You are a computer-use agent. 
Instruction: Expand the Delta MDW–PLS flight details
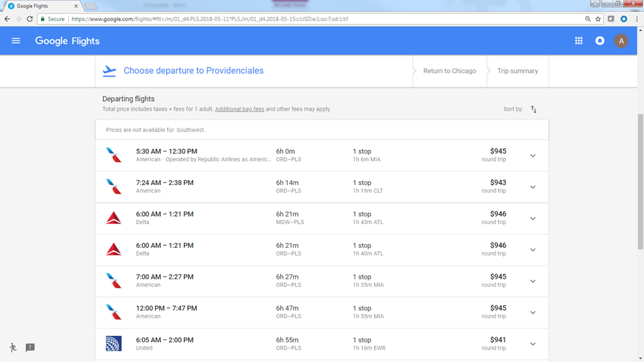coord(533,219)
